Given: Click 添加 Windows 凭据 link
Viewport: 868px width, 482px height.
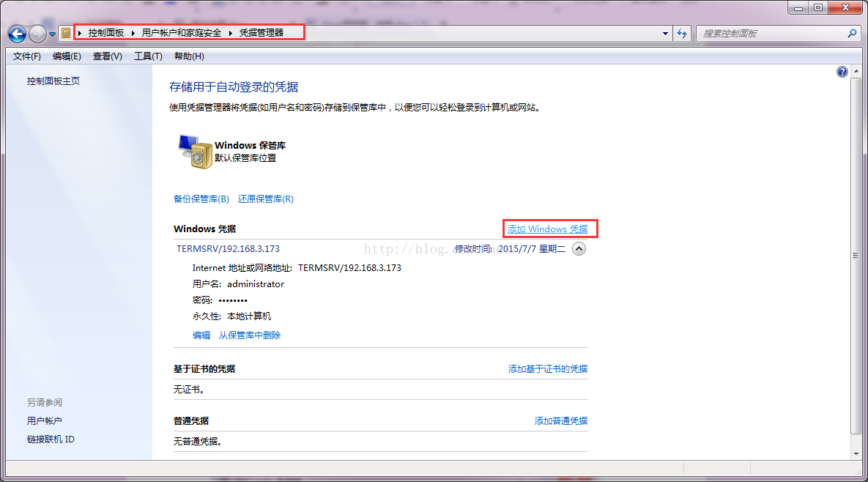Looking at the screenshot, I should point(547,229).
